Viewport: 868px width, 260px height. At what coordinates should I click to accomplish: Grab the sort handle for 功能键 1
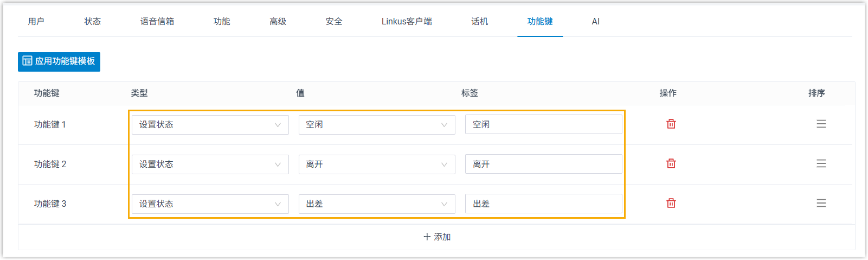821,124
